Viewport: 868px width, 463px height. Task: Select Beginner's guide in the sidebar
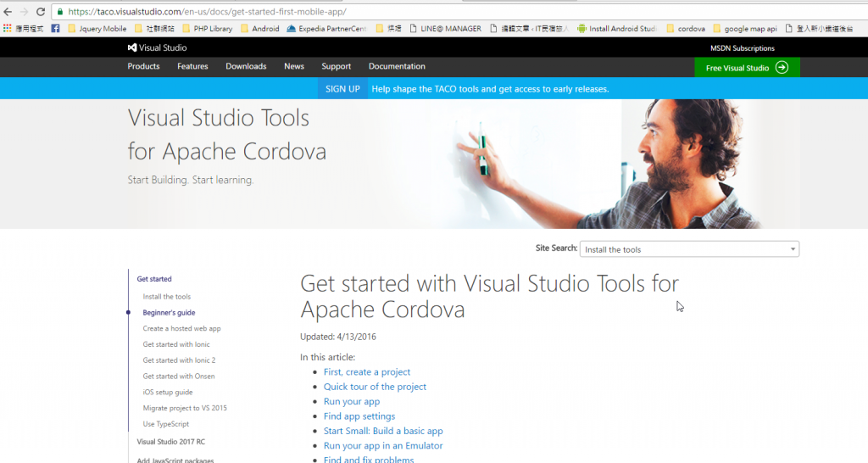[169, 313]
